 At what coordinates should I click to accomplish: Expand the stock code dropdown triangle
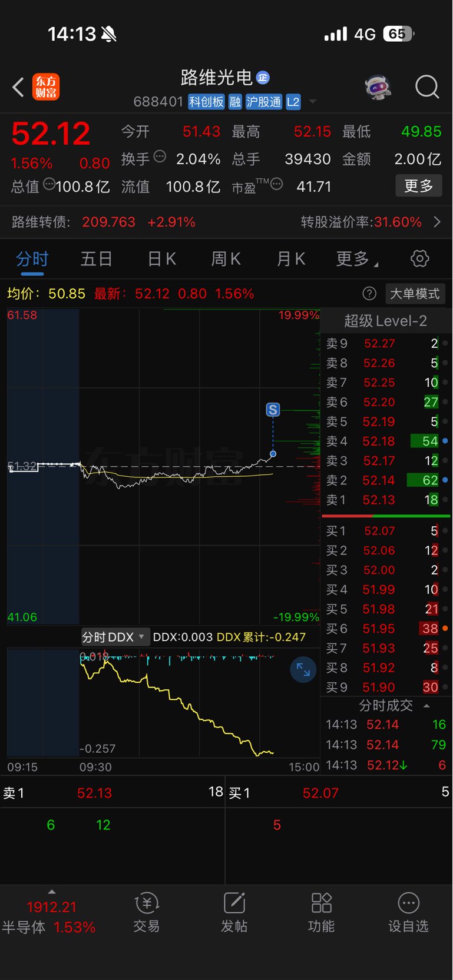click(x=313, y=102)
